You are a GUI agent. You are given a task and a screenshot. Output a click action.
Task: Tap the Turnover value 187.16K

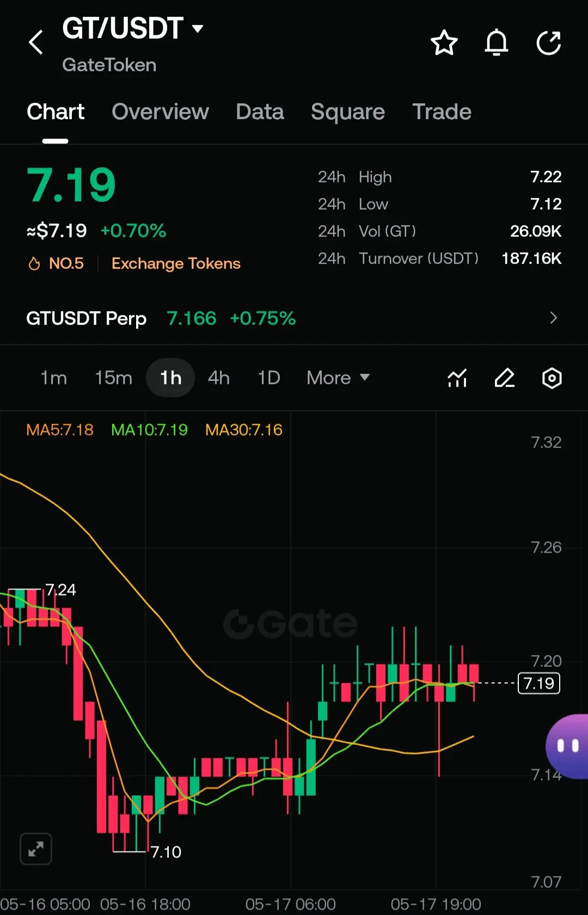point(531,259)
